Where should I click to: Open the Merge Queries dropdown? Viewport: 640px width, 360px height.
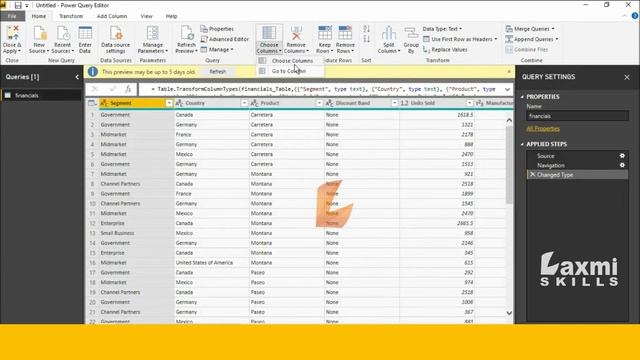(x=530, y=29)
